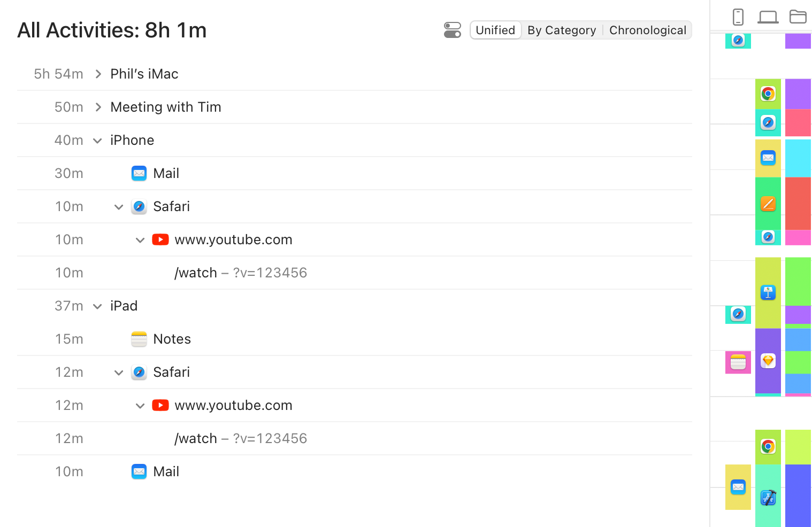Click the laptop device column icon
The height and width of the screenshot is (527, 812).
click(x=768, y=17)
